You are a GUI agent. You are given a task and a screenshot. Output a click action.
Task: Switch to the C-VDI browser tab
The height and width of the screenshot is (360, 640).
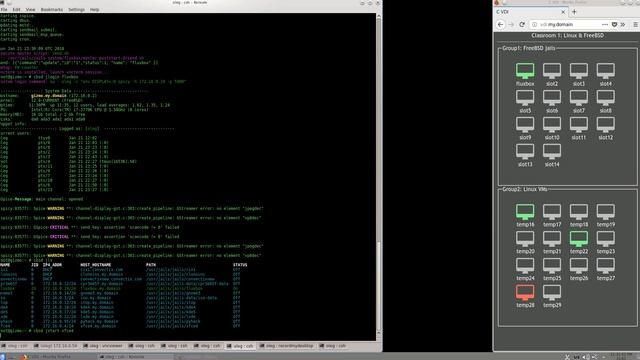point(531,12)
